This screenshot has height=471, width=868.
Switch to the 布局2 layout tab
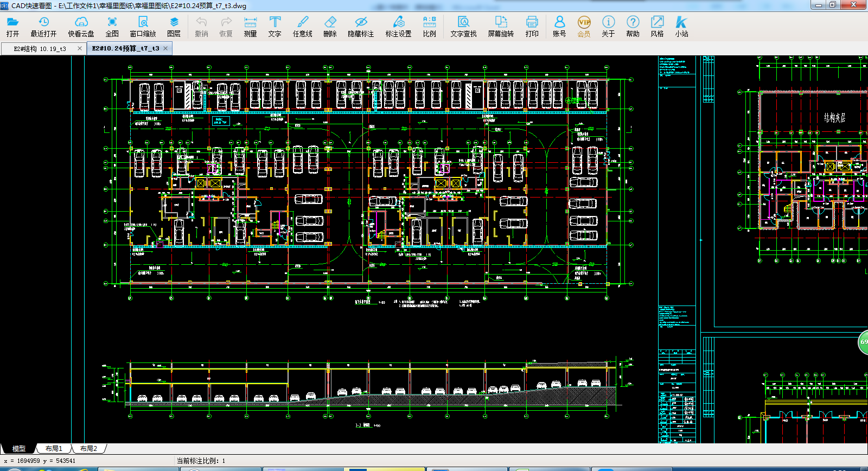88,449
